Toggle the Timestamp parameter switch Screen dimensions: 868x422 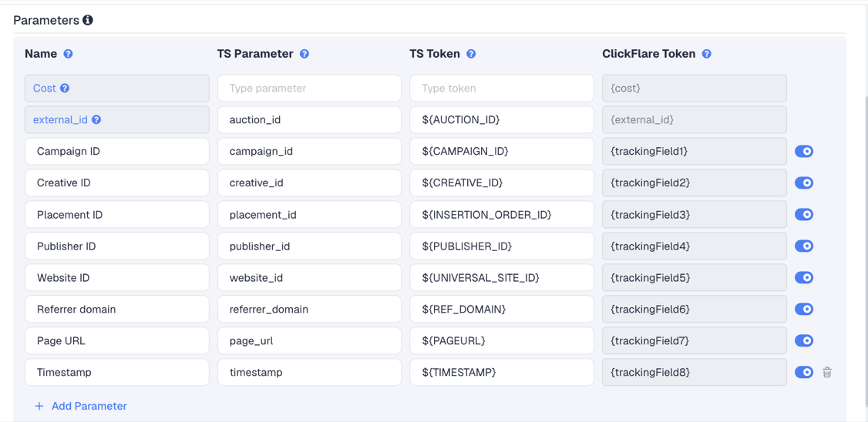point(804,372)
